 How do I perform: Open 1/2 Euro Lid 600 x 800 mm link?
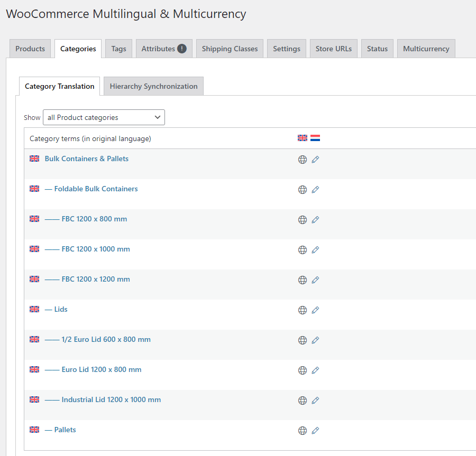coord(98,339)
